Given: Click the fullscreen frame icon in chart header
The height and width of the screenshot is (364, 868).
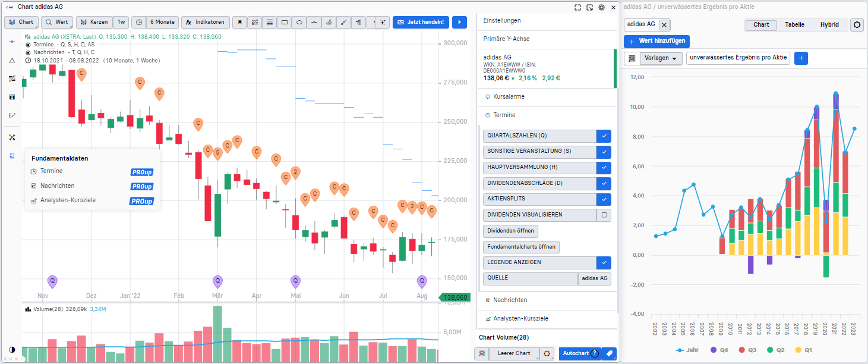Looking at the screenshot, I should [x=577, y=7].
